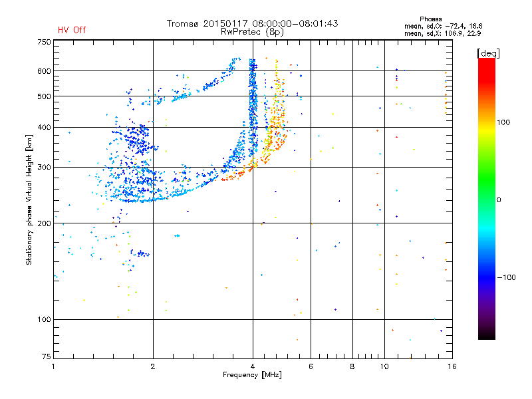Click the y-axis tick label '200'
This screenshot has width=532, height=399.
pos(44,223)
